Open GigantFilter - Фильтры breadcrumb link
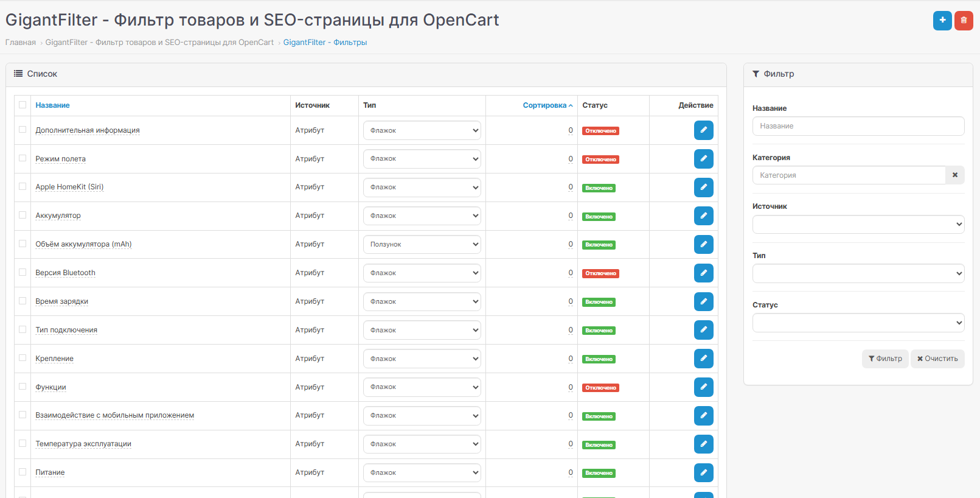The height and width of the screenshot is (498, 980). click(325, 43)
